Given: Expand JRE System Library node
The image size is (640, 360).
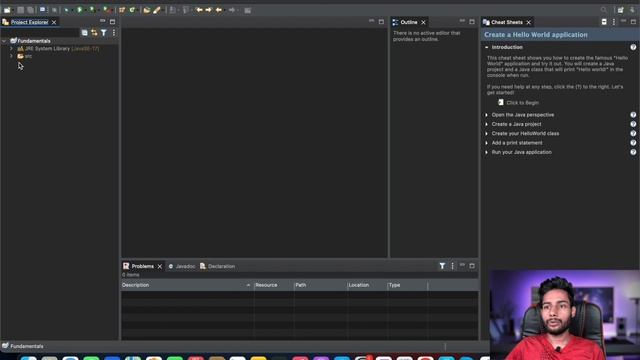Looking at the screenshot, I should tap(11, 49).
